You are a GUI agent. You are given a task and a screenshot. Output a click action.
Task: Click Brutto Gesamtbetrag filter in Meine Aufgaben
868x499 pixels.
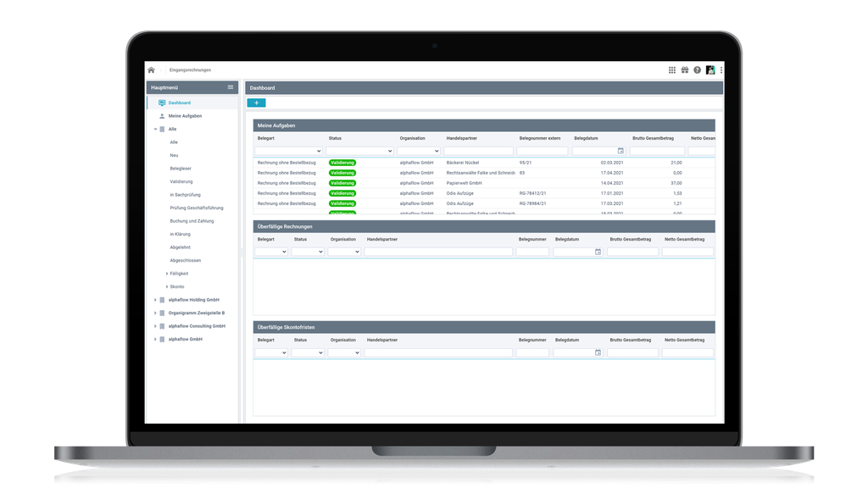657,151
